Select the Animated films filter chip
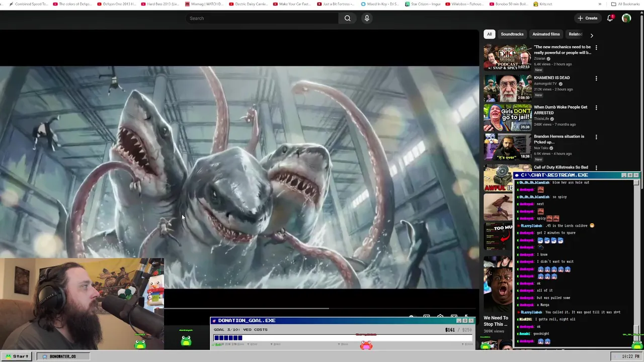Viewport: 644px width, 362px height. [546, 34]
